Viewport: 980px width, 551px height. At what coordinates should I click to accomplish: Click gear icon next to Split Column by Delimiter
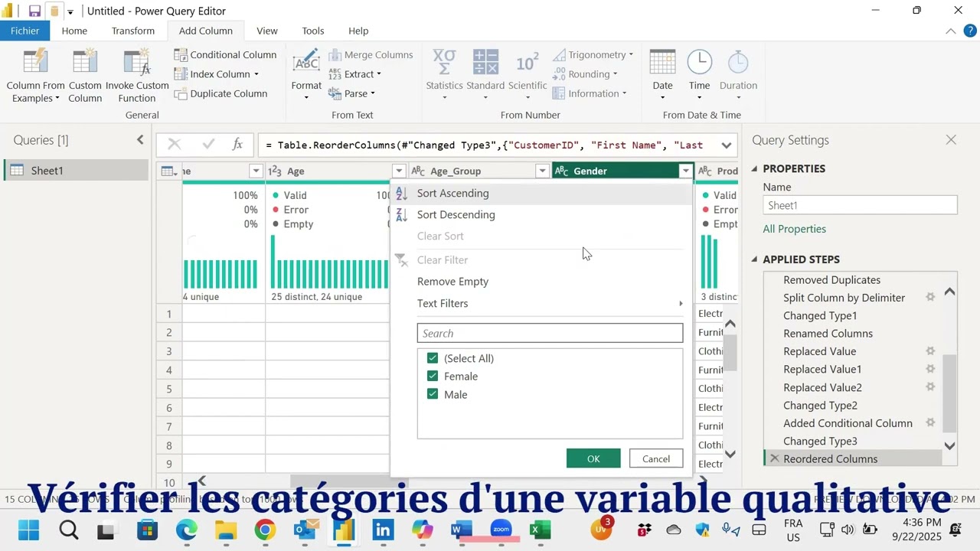930,298
